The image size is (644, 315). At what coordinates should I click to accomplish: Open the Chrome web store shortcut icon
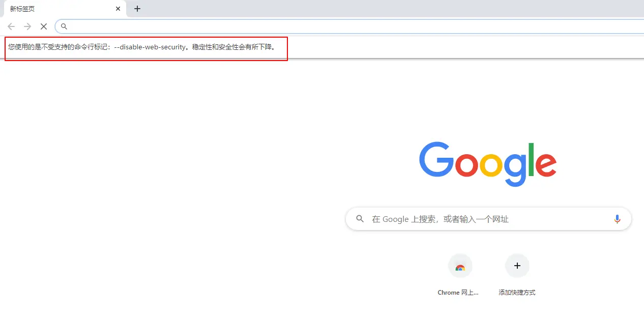[x=460, y=266]
